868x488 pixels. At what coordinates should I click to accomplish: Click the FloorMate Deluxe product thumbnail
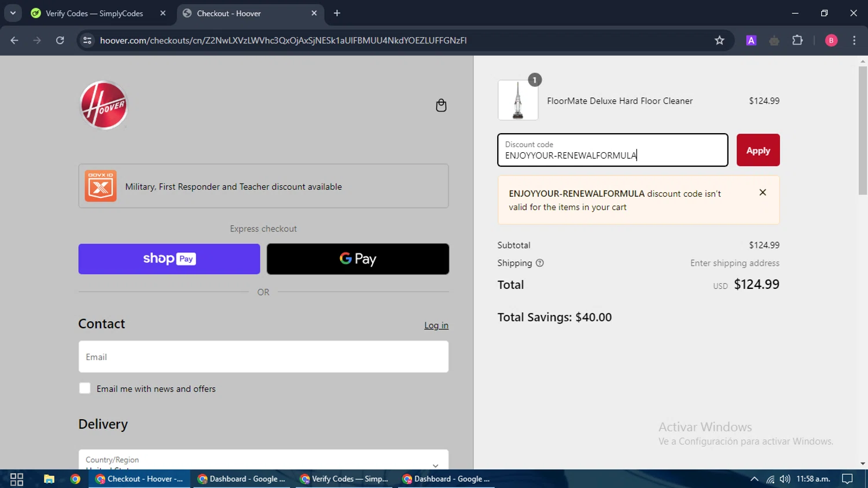(x=518, y=100)
